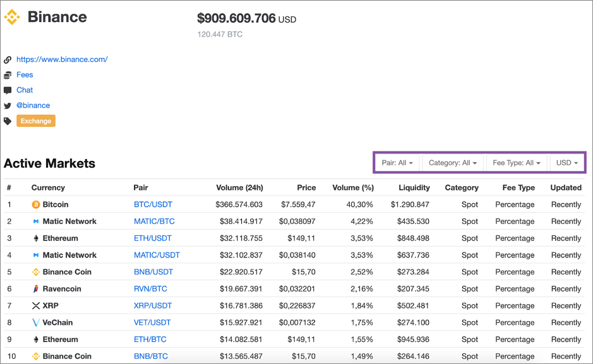Screen dimensions: 593x364
Task: Open the VET/USDT pair link
Action: point(152,322)
